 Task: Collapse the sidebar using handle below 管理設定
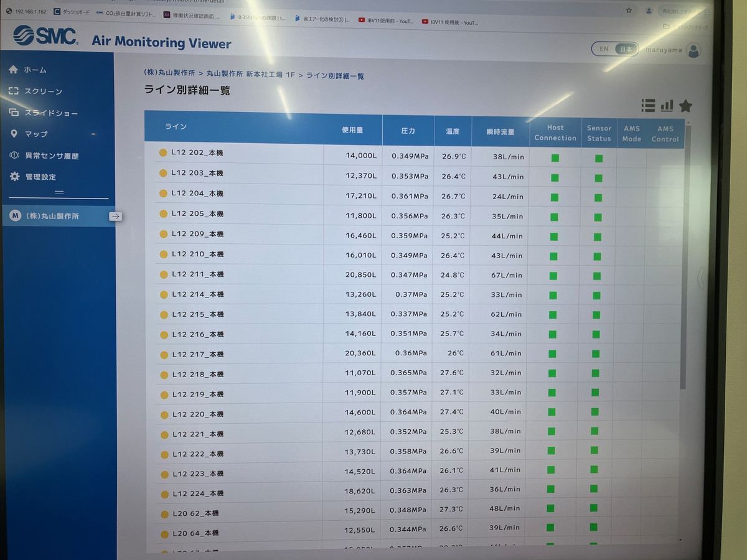[x=59, y=192]
